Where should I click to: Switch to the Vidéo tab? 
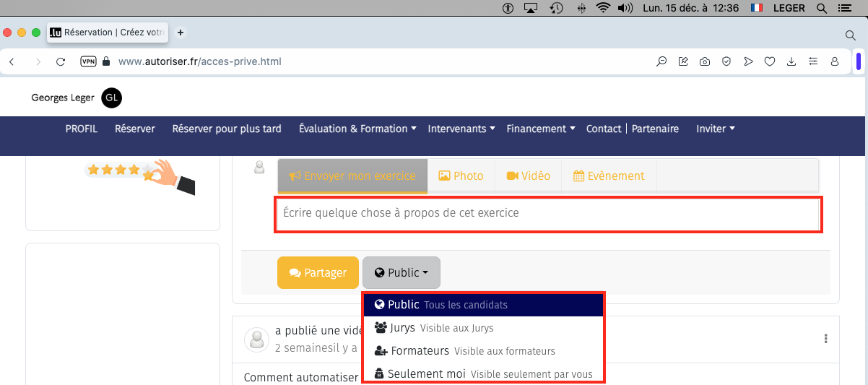tap(528, 176)
